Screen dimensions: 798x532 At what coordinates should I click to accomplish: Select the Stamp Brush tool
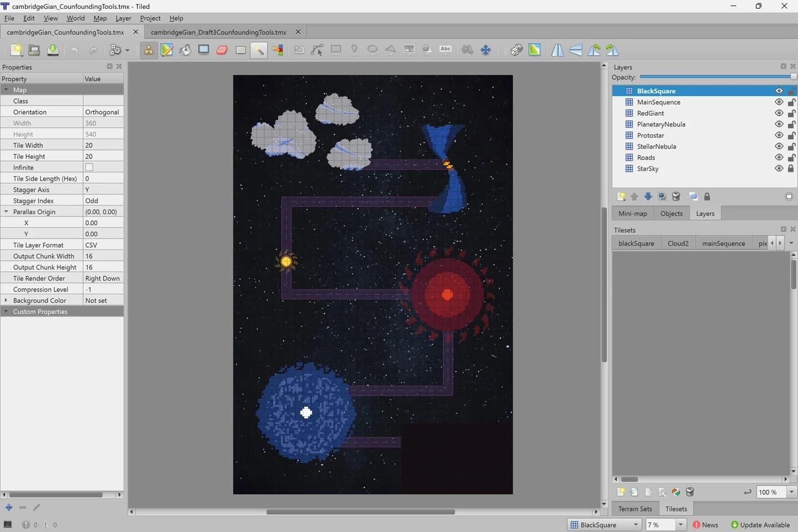(149, 50)
